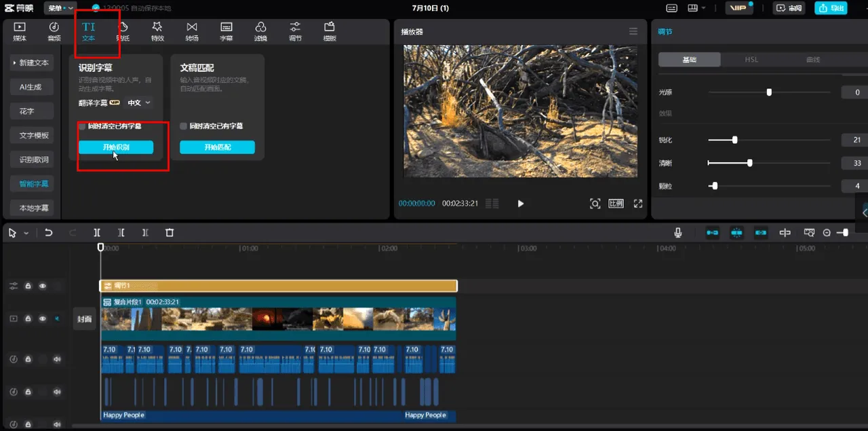The height and width of the screenshot is (431, 868).
Task: Switch to the 曲线 curves tab
Action: pyautogui.click(x=813, y=60)
